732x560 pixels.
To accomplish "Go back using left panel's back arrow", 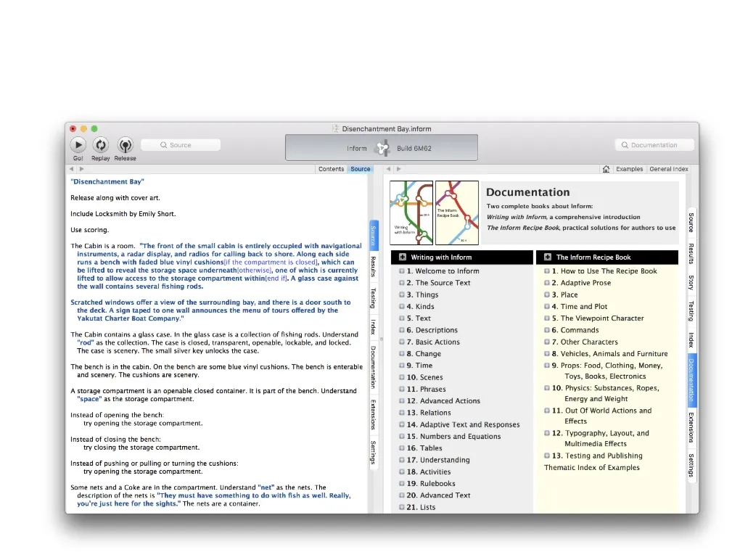I will coord(71,169).
